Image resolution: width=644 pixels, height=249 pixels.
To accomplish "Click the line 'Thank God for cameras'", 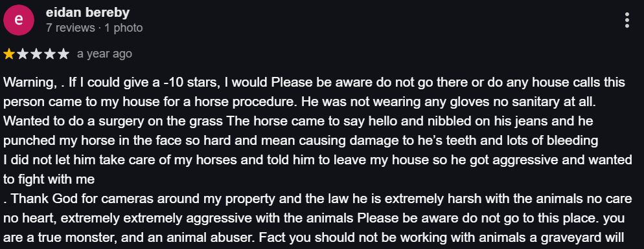I will [317, 199].
